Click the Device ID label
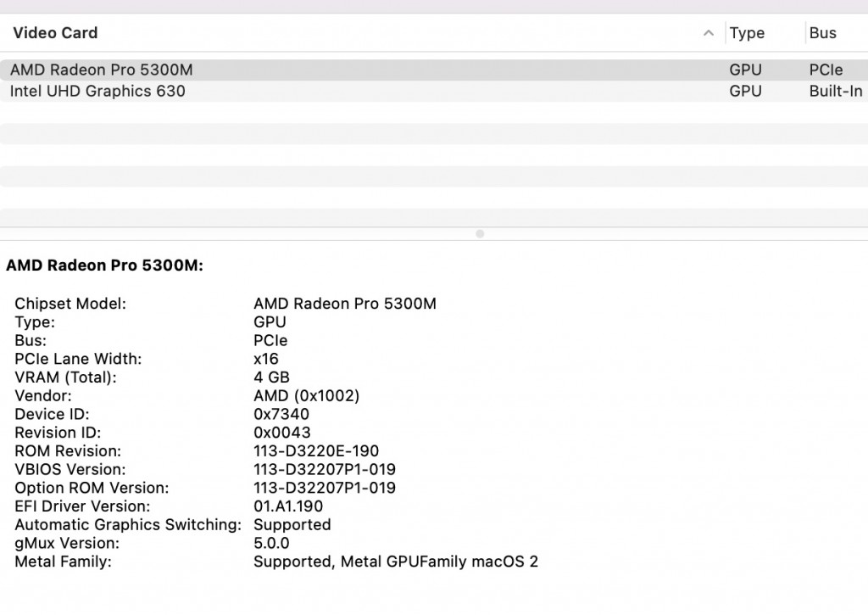This screenshot has height=615, width=868. click(52, 415)
